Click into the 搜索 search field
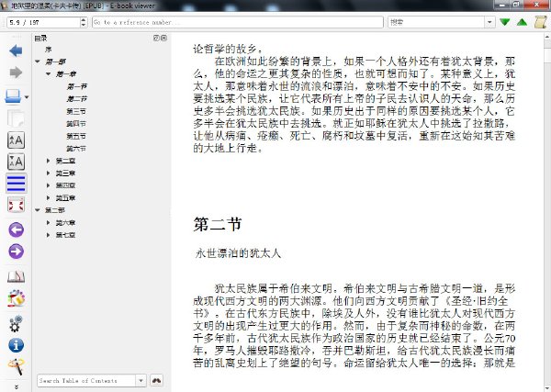 pyautogui.click(x=436, y=22)
